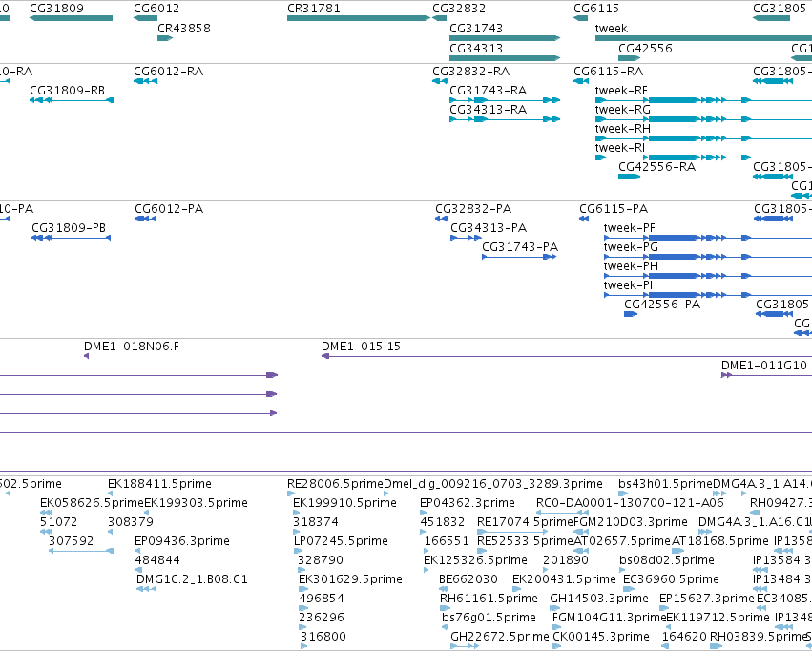Select the DMG1C.2_1.B08.C1 feature
812x651 pixels.
point(147,589)
